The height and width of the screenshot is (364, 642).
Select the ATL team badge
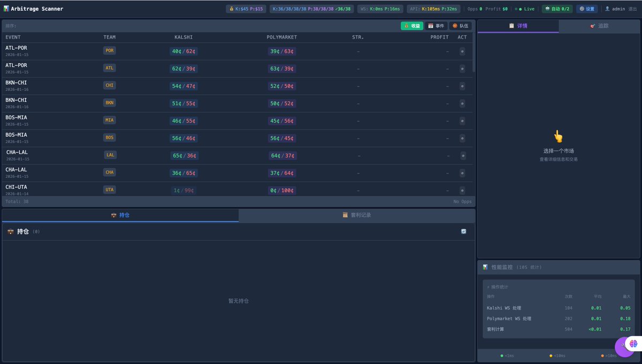point(110,68)
